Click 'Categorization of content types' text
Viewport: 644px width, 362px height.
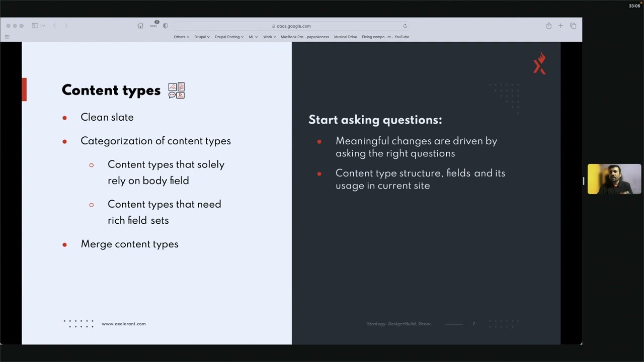tap(155, 141)
